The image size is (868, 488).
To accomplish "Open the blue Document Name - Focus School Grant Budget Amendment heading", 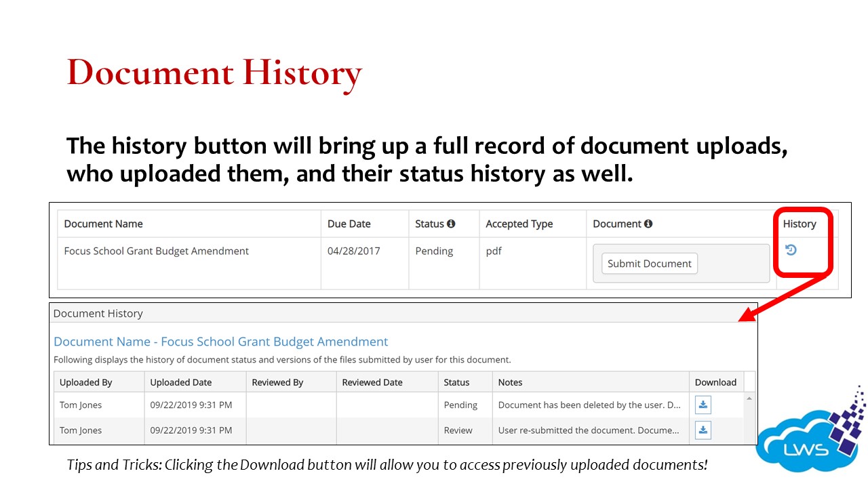I will (x=221, y=342).
